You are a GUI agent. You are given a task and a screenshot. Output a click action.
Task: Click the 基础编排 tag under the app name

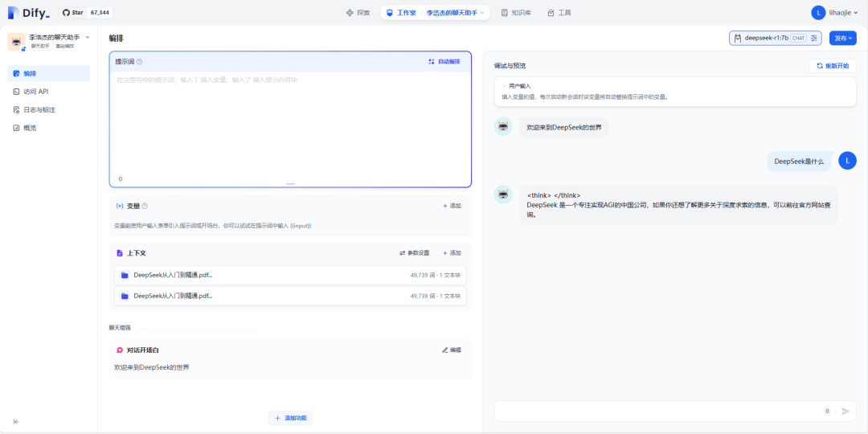pos(65,47)
